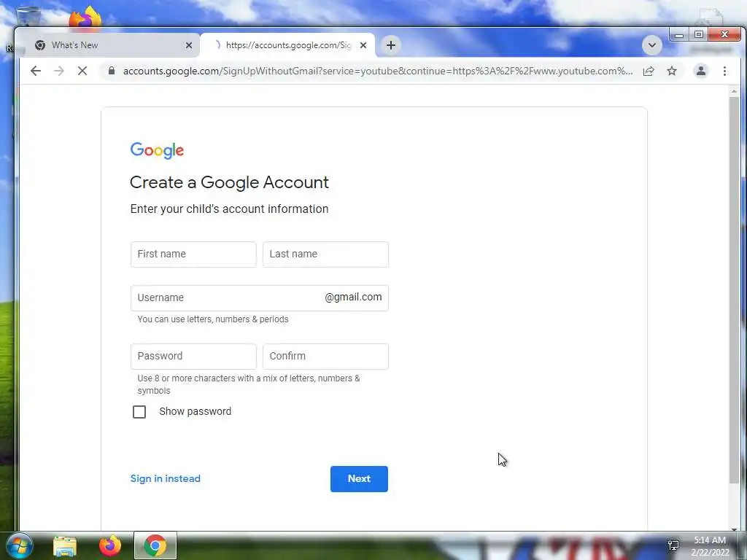
Task: Click the 'Create a Google Account' heading
Action: coord(229,182)
